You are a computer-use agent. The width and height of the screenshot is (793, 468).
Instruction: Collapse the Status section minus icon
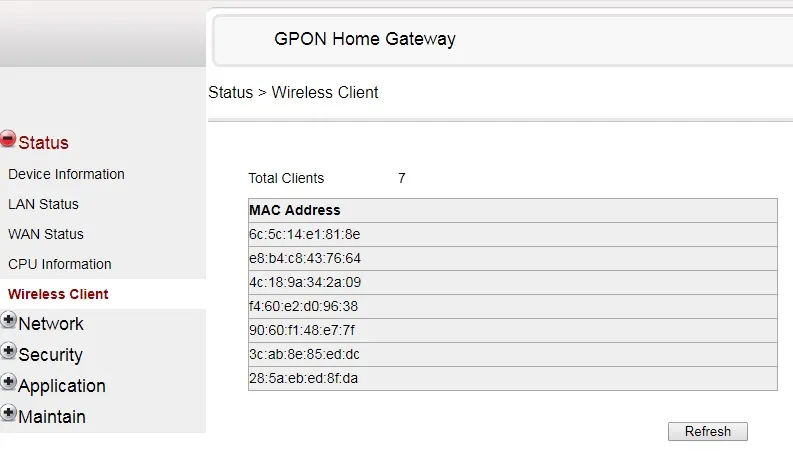[x=8, y=140]
